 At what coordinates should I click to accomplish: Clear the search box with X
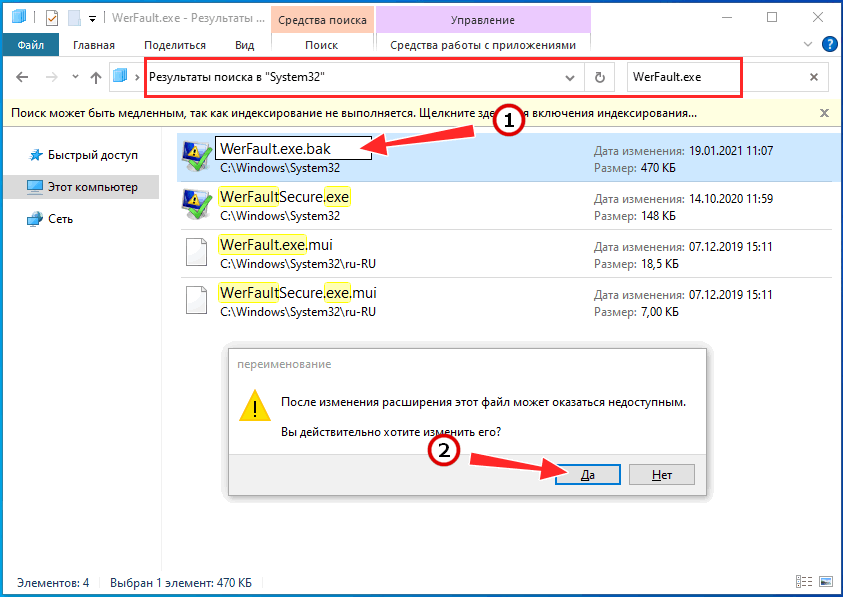coord(814,77)
